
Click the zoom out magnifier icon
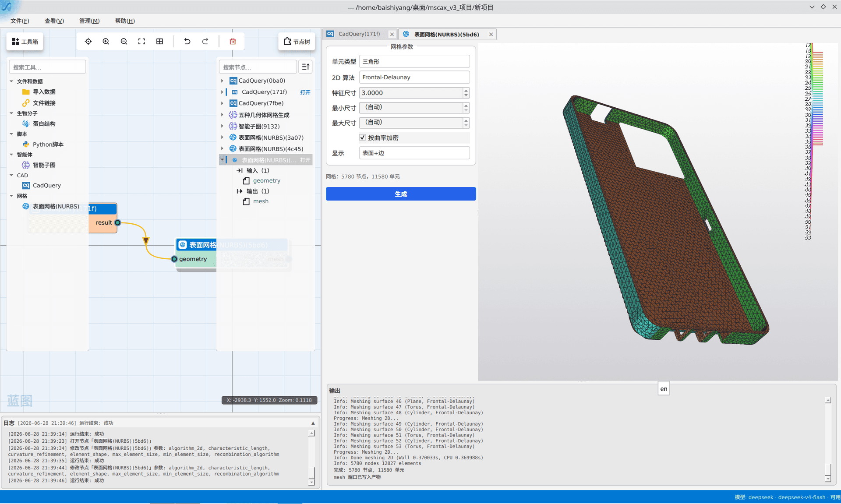coord(124,41)
